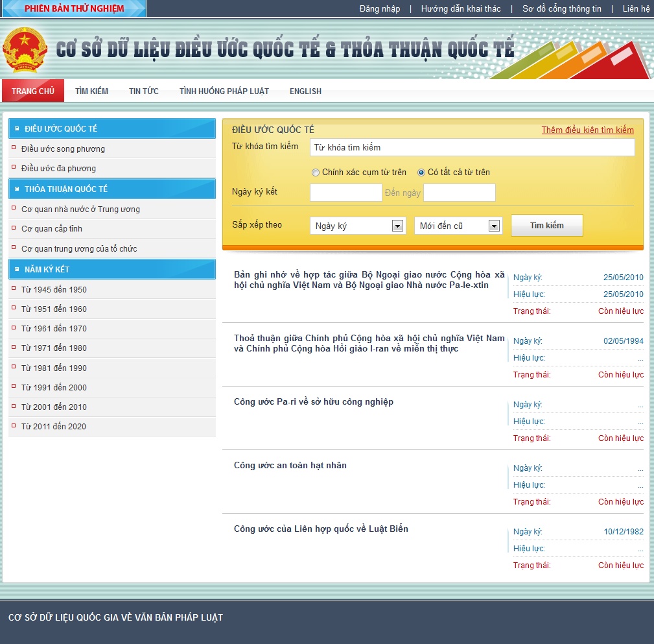
Task: Click the Tìm kiếm search button
Action: pyautogui.click(x=547, y=226)
